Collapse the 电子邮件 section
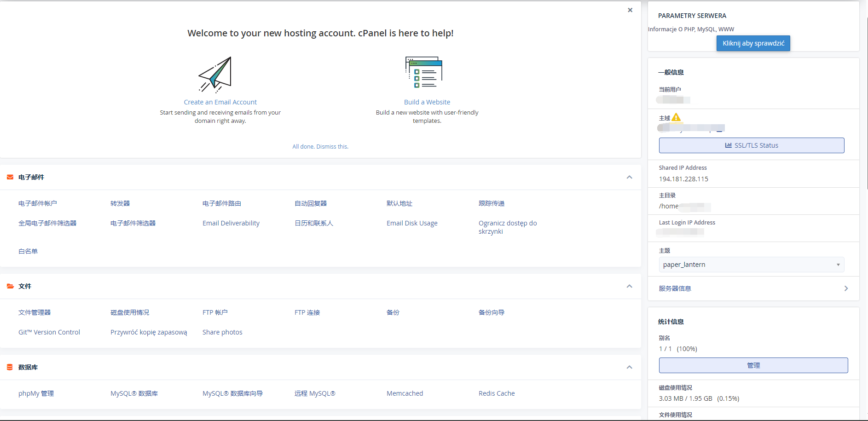This screenshot has width=868, height=421. 629,177
